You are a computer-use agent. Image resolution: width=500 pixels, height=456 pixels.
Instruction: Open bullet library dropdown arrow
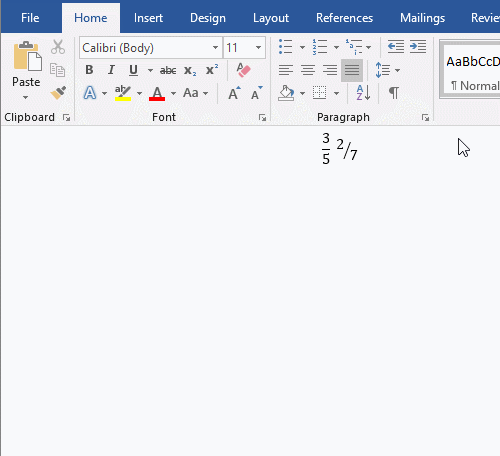point(302,47)
